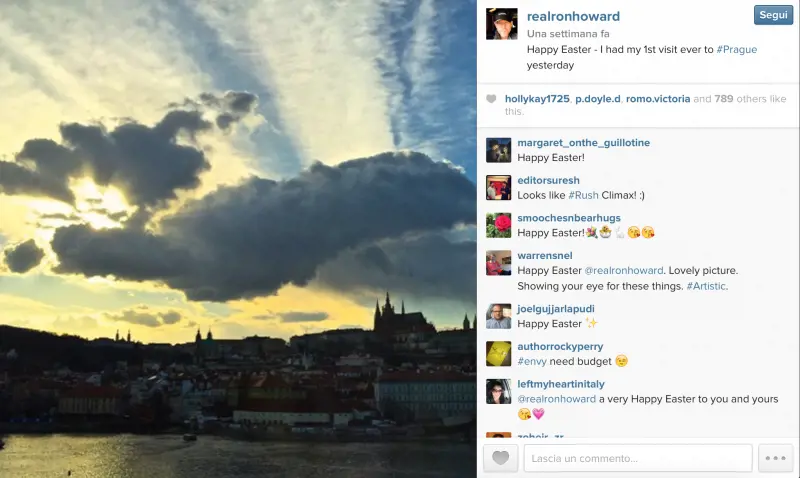The width and height of the screenshot is (800, 478).
Task: Open joelgujjarlapudi's avatar thumbnail
Action: [498, 316]
